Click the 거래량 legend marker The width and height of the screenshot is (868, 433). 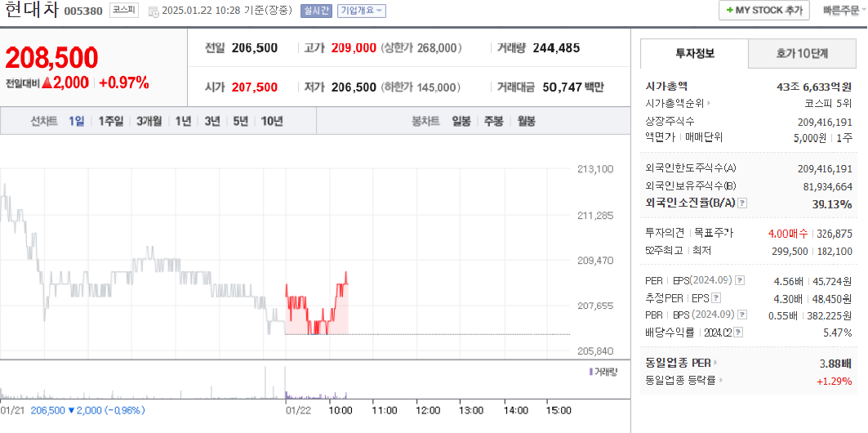(590, 372)
